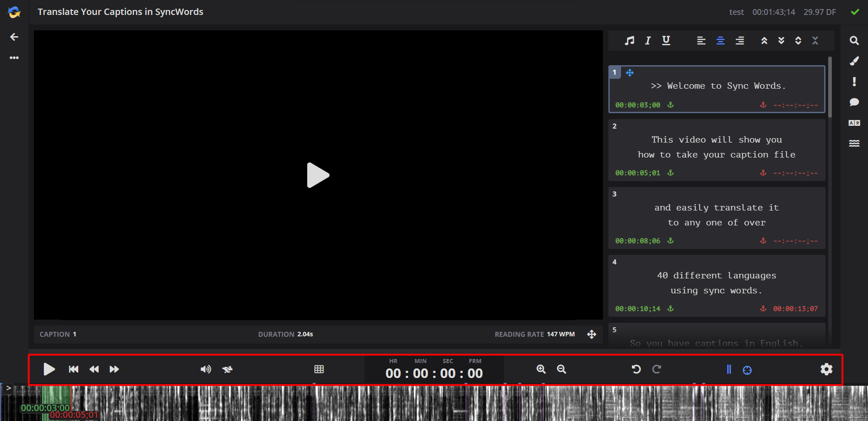This screenshot has width=868, height=421.
Task: Click the caption list scrollbar
Action: click(x=830, y=87)
